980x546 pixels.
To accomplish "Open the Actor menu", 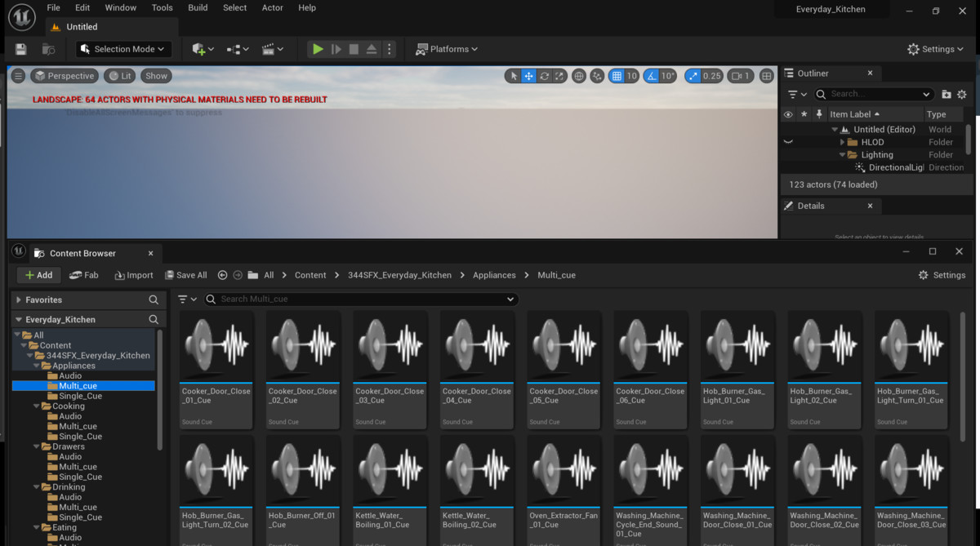I will click(x=273, y=7).
